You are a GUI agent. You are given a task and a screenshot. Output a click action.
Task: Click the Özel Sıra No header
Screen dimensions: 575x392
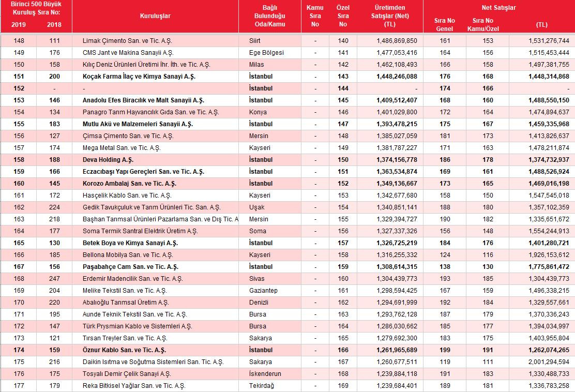click(x=343, y=16)
